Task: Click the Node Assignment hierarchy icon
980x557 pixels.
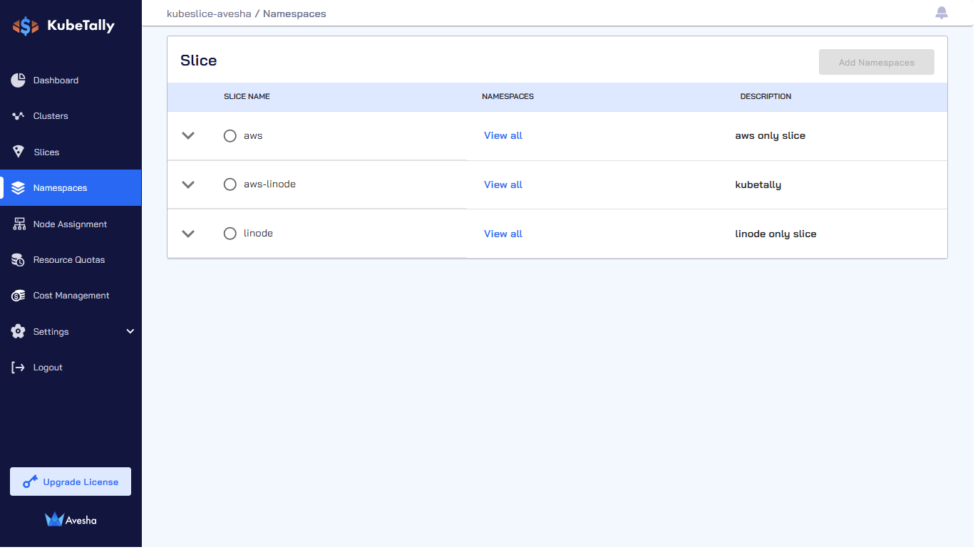Action: (x=19, y=224)
